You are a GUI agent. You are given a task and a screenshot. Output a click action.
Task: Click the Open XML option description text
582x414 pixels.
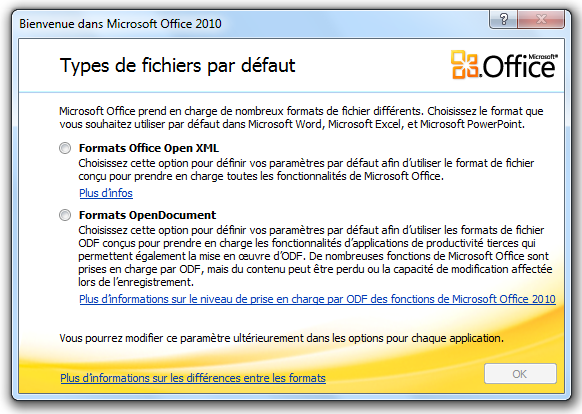(306, 169)
